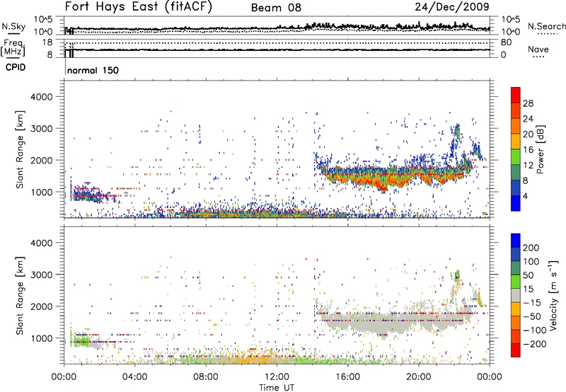Select the red bottom segment of Velocity color bar

click(516, 350)
